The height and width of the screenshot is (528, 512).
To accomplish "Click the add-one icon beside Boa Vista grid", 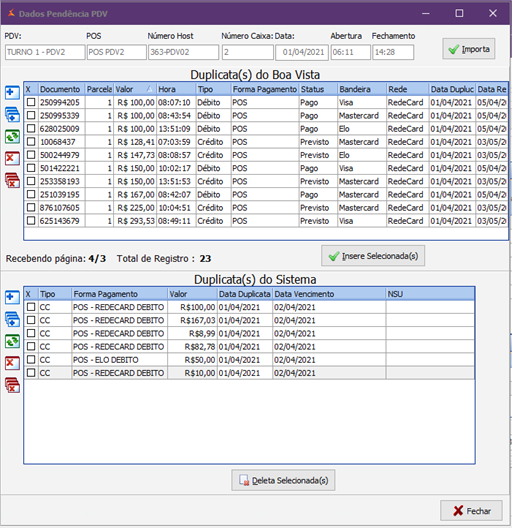I will (x=12, y=93).
